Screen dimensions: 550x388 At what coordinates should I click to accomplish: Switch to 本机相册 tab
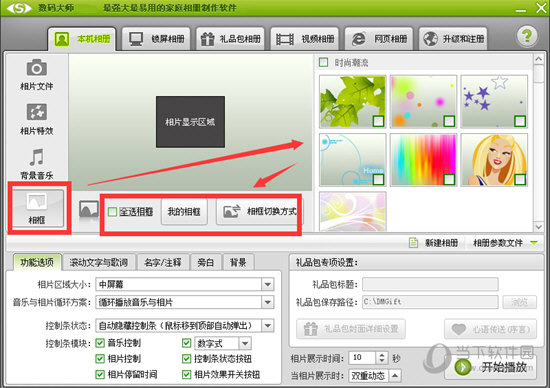click(x=82, y=39)
